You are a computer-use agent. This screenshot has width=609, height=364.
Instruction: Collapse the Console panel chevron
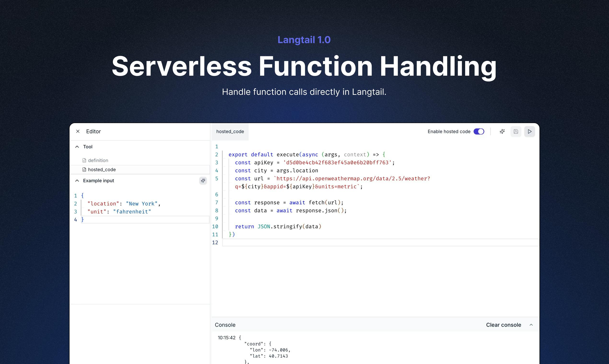point(531,325)
